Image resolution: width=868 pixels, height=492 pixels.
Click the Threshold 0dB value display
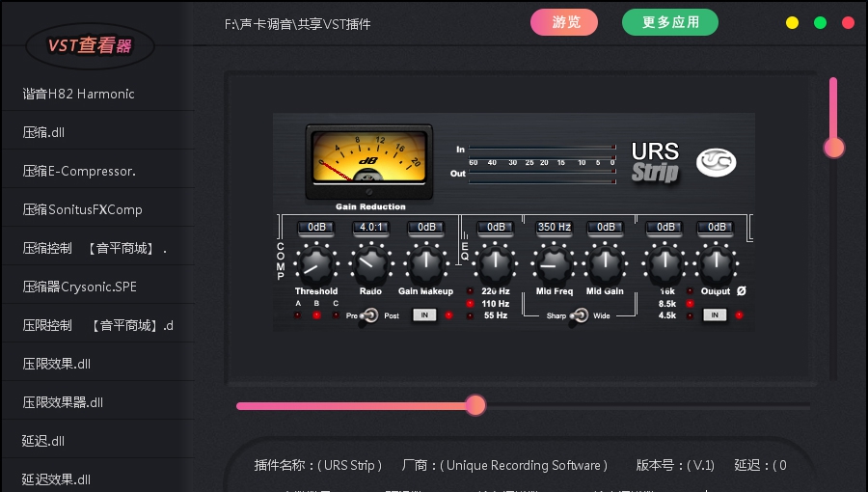tap(316, 227)
